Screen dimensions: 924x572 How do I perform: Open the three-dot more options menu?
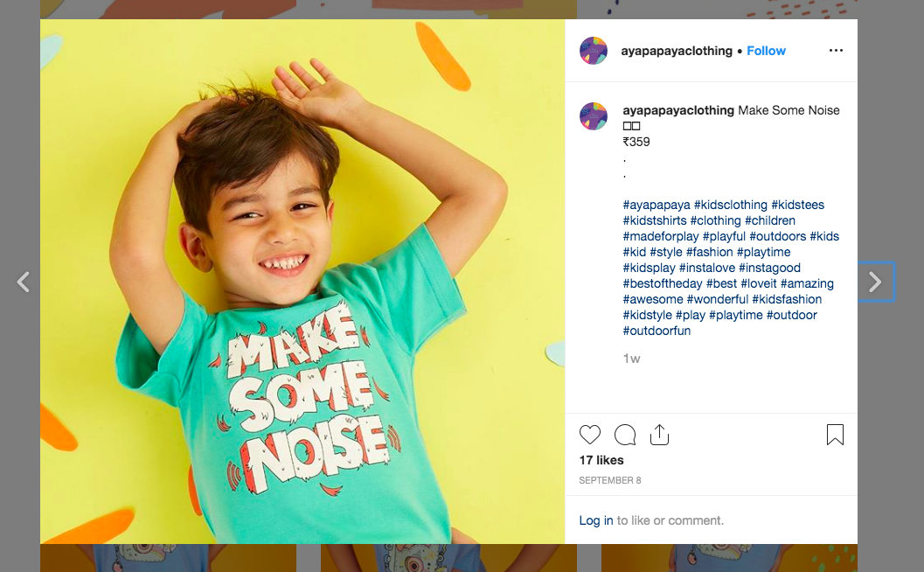pyautogui.click(x=836, y=51)
